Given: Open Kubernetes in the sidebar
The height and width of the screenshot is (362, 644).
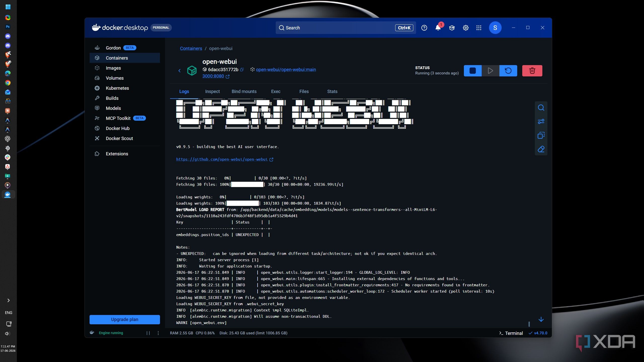Looking at the screenshot, I should coord(125,88).
